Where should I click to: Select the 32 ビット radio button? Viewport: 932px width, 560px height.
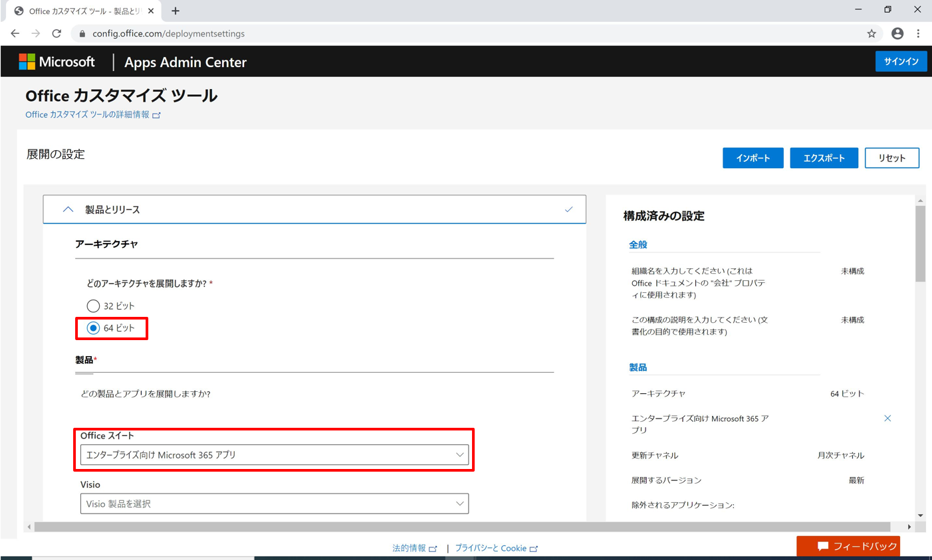click(x=93, y=306)
